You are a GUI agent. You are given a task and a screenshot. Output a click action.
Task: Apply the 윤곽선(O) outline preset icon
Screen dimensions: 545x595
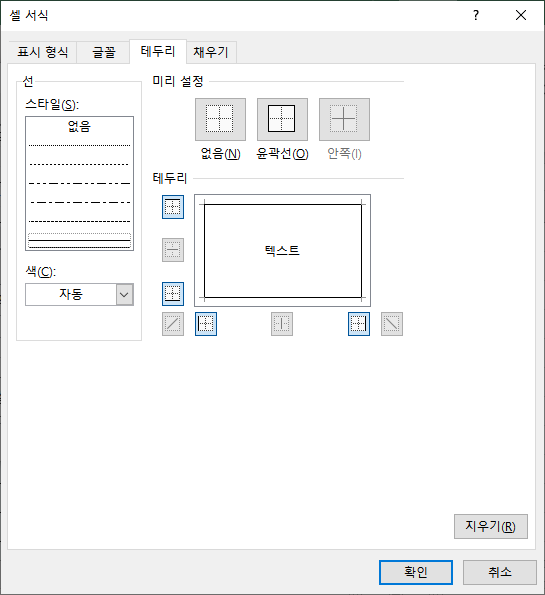[x=282, y=120]
